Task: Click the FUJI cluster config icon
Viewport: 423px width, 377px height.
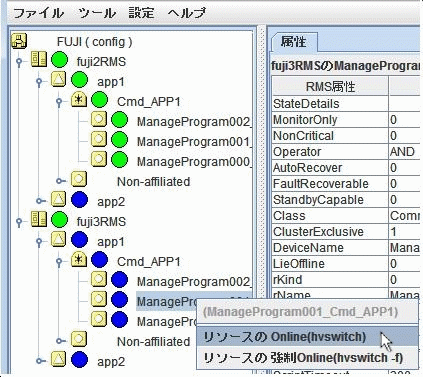Action: pos(19,41)
